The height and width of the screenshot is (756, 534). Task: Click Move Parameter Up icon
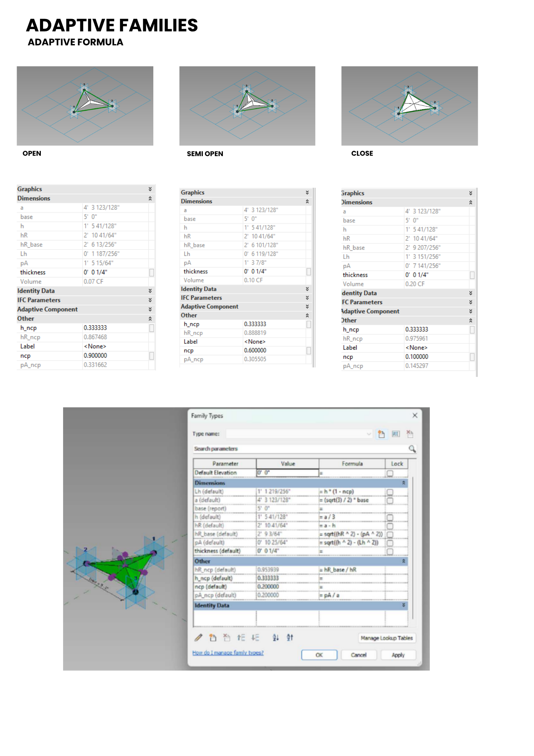tap(241, 638)
